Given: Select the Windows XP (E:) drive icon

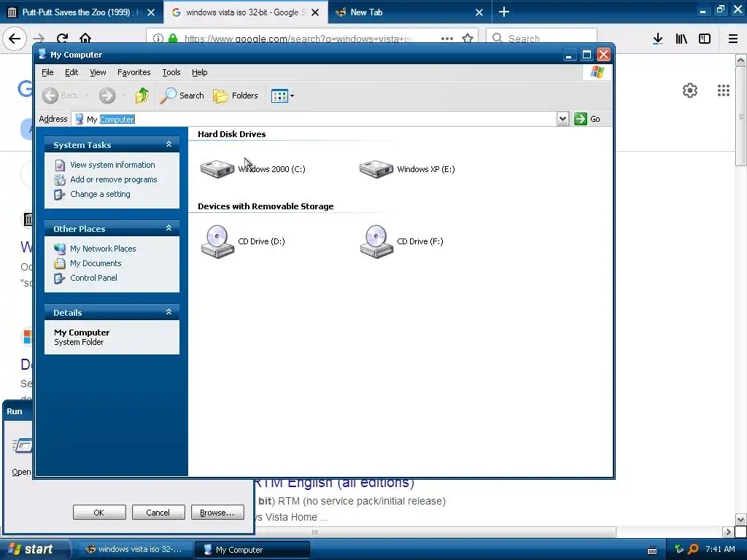Looking at the screenshot, I should coord(376,169).
